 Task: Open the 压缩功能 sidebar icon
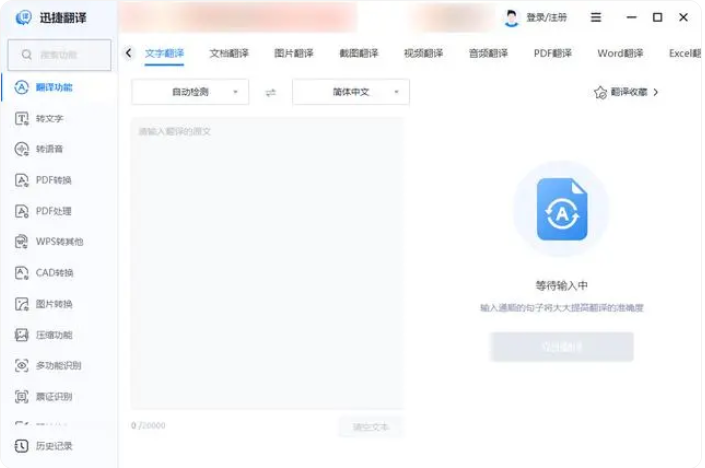click(22, 335)
